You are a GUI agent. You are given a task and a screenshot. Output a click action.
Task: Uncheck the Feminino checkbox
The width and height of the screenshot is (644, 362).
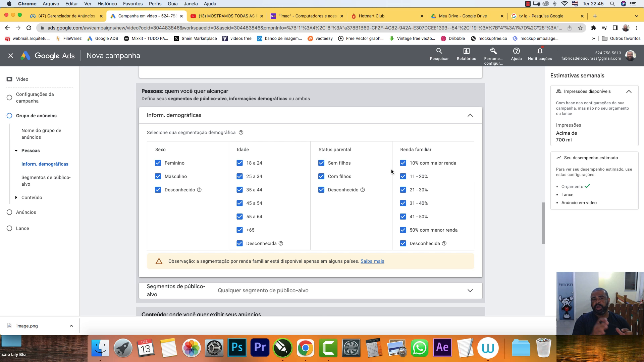coord(158,163)
